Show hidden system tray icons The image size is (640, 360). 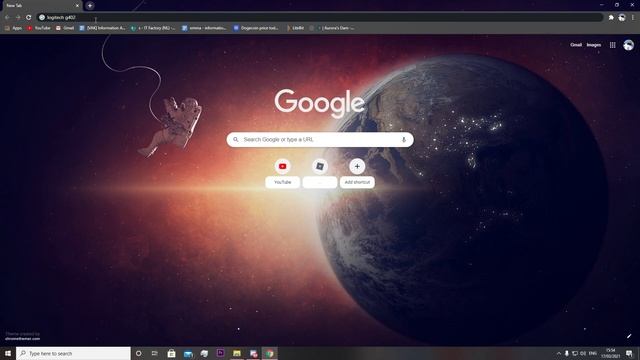point(558,353)
